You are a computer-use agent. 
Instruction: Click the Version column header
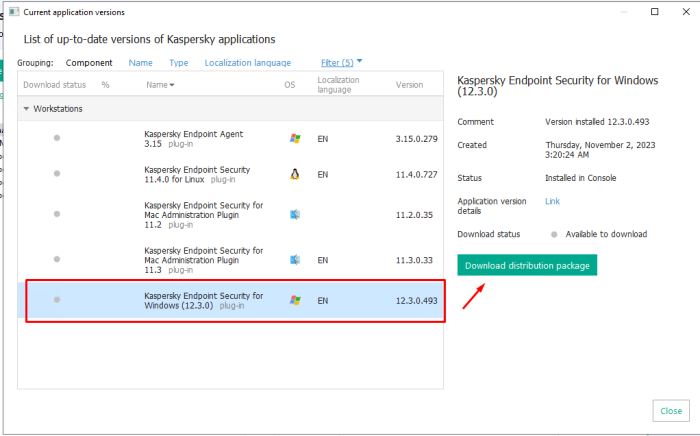pyautogui.click(x=409, y=85)
